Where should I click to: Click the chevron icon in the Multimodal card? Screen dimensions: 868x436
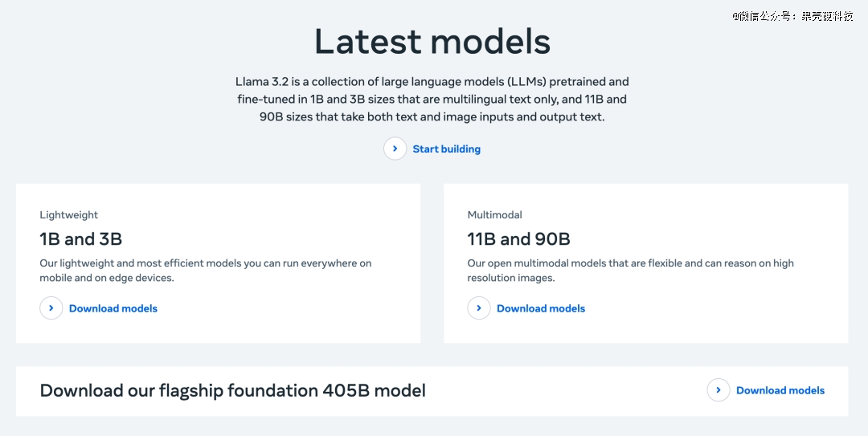[479, 308]
